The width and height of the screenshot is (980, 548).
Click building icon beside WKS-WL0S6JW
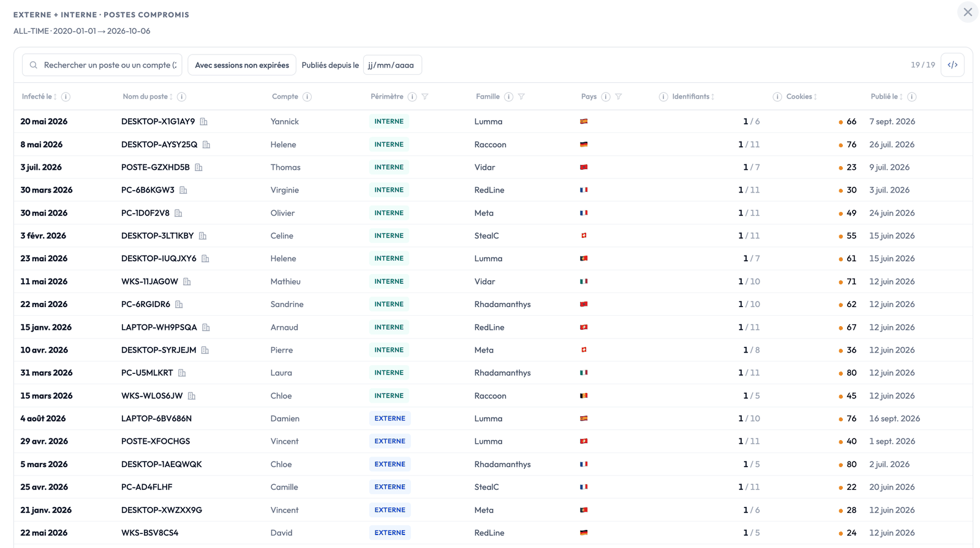[192, 396]
